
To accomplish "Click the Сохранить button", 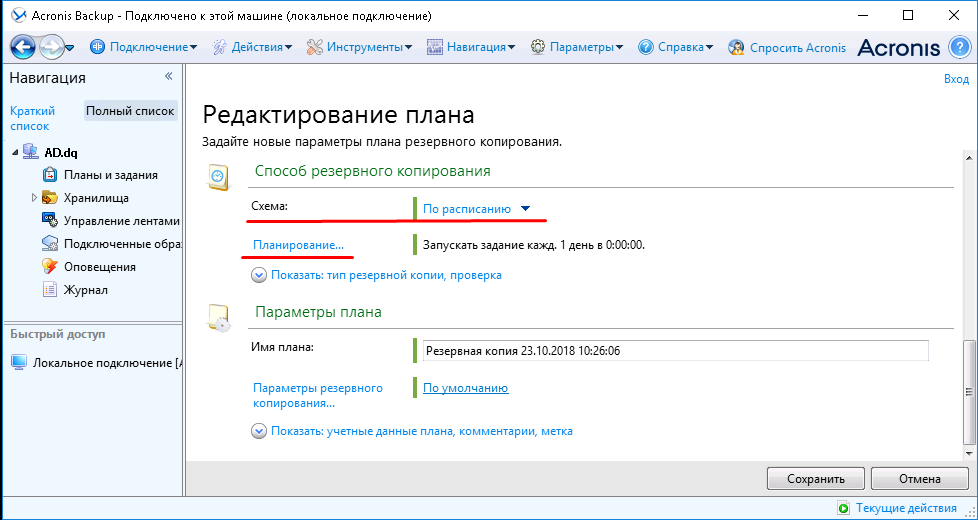I will point(816,479).
